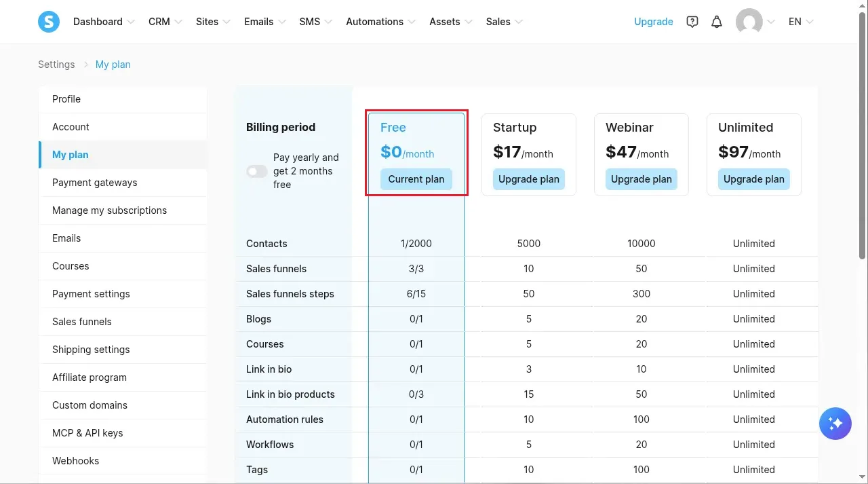Expand the Sites dropdown menu
This screenshot has width=868, height=484.
click(214, 22)
